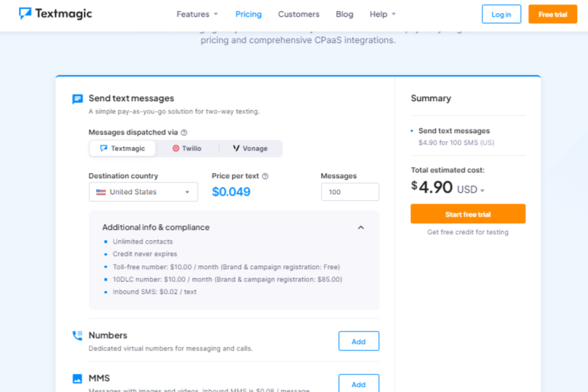The width and height of the screenshot is (588, 392).
Task: Click the Send text messages chat icon
Action: tap(77, 99)
